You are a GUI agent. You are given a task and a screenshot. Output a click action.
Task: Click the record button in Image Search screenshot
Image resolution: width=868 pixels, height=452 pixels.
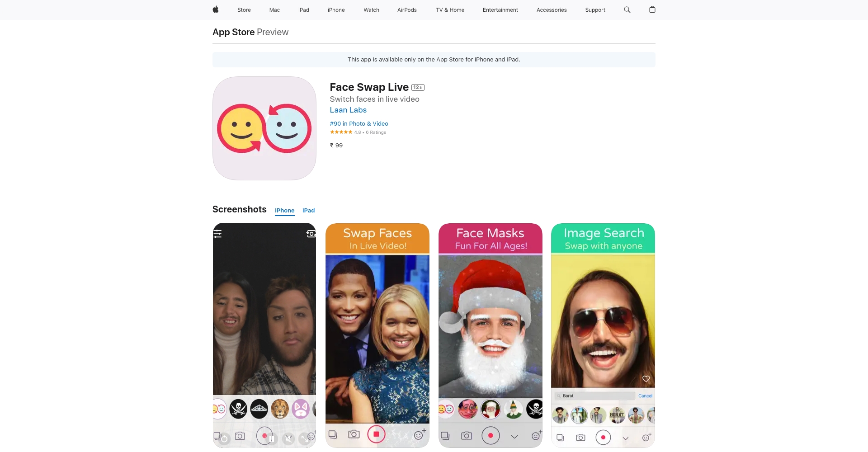(603, 438)
